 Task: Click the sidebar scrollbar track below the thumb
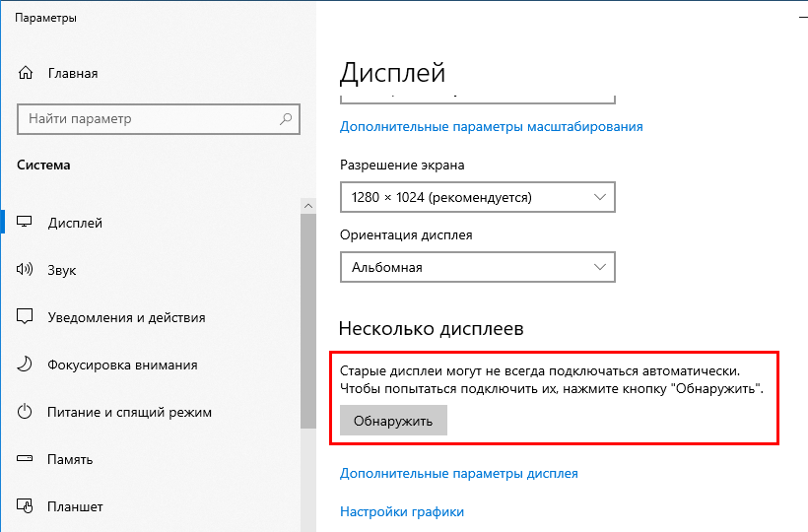pos(307,483)
